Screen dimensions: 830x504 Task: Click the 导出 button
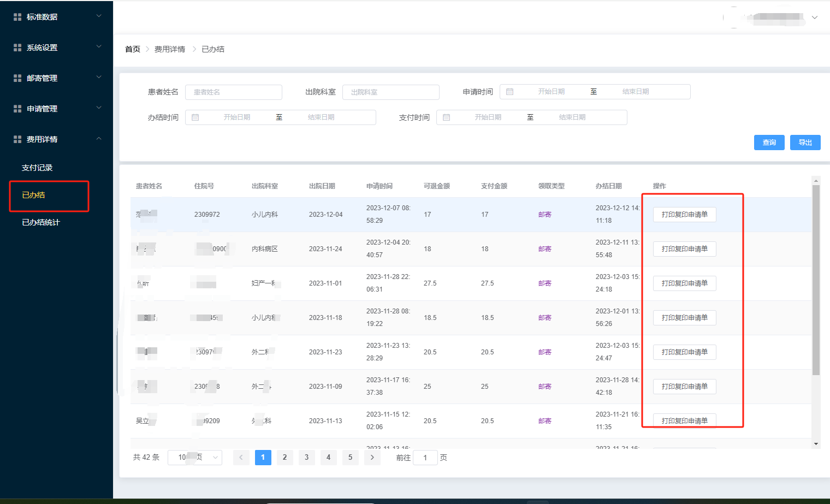click(x=805, y=143)
